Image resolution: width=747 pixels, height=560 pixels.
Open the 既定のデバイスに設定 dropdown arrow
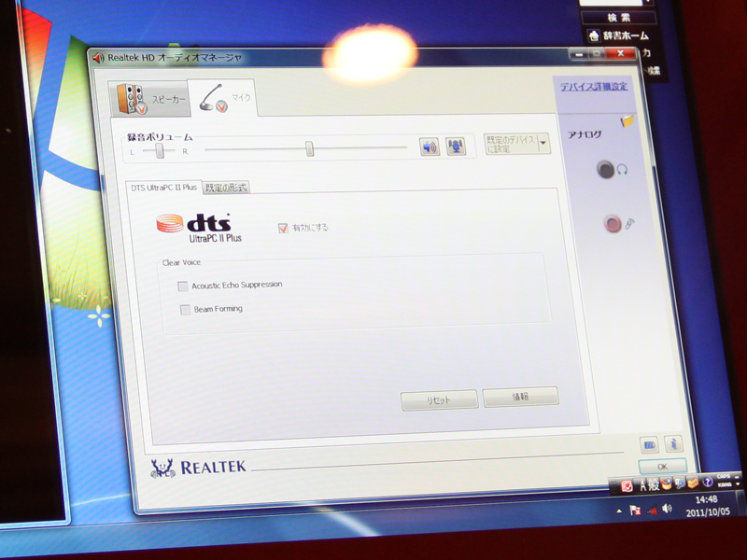(543, 144)
